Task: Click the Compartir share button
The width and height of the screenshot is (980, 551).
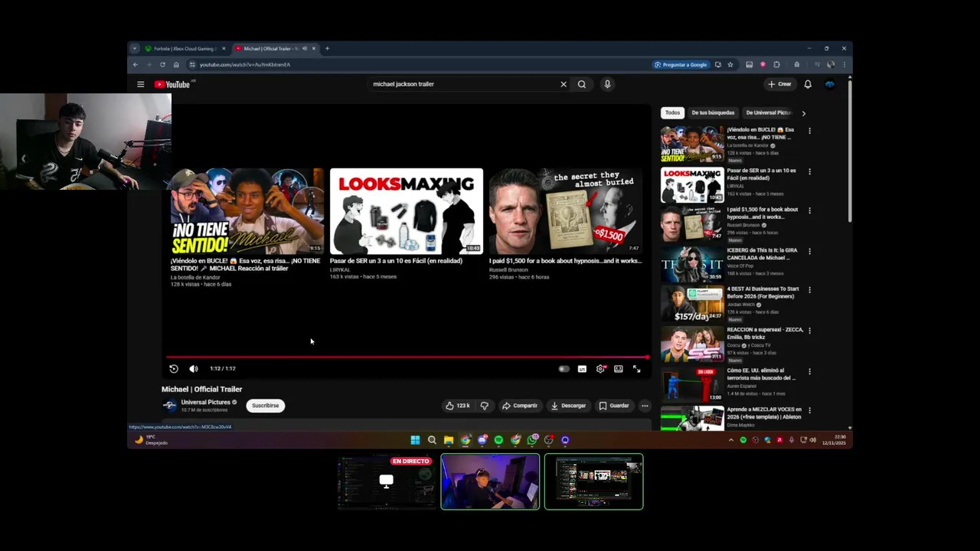Action: pos(520,406)
